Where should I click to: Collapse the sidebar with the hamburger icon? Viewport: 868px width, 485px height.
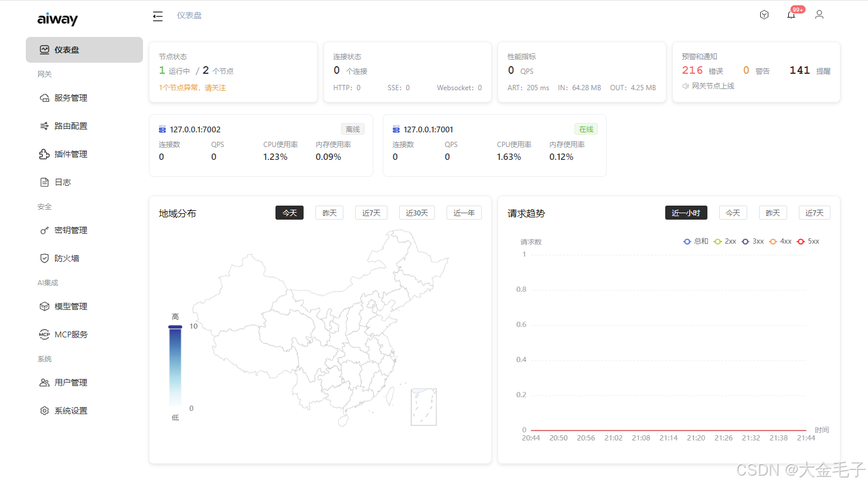[x=158, y=16]
